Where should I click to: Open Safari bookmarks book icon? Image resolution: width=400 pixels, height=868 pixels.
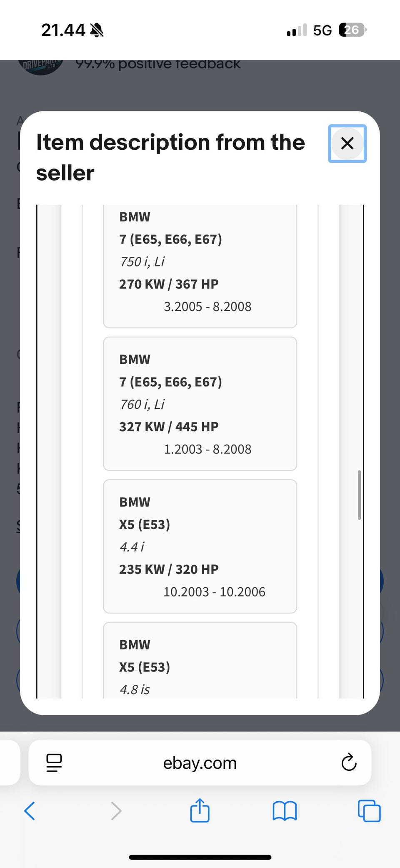coord(285,810)
